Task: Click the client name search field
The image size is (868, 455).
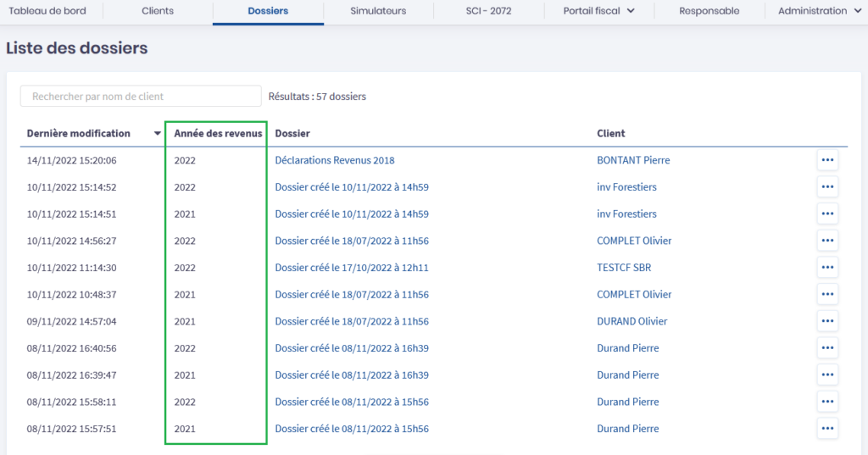Action: coord(141,97)
